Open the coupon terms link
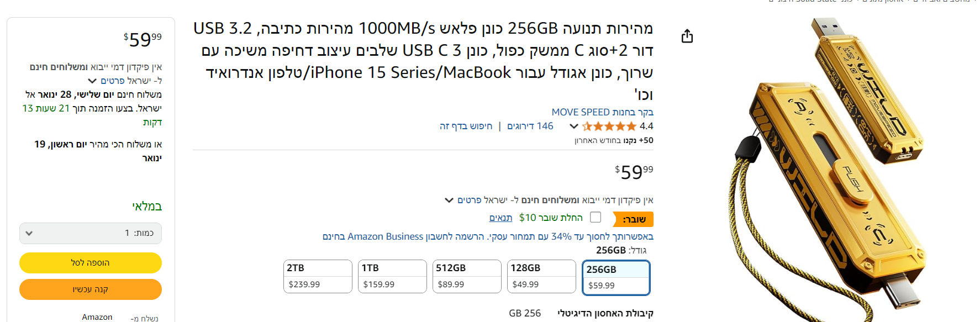This screenshot has width=980, height=322. pyautogui.click(x=500, y=218)
